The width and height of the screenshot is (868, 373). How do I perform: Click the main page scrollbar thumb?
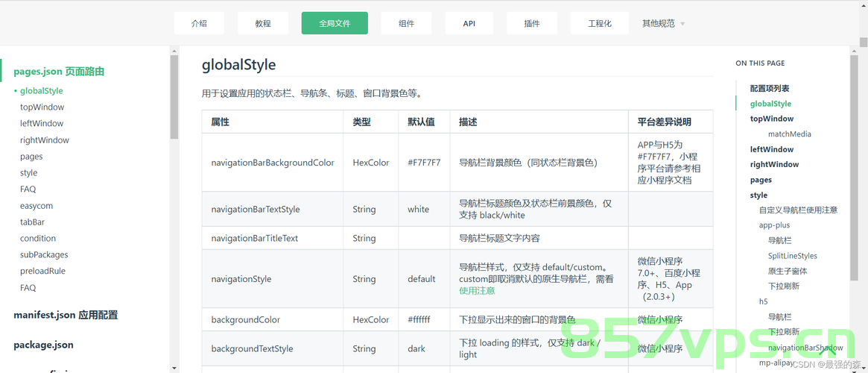point(863,42)
